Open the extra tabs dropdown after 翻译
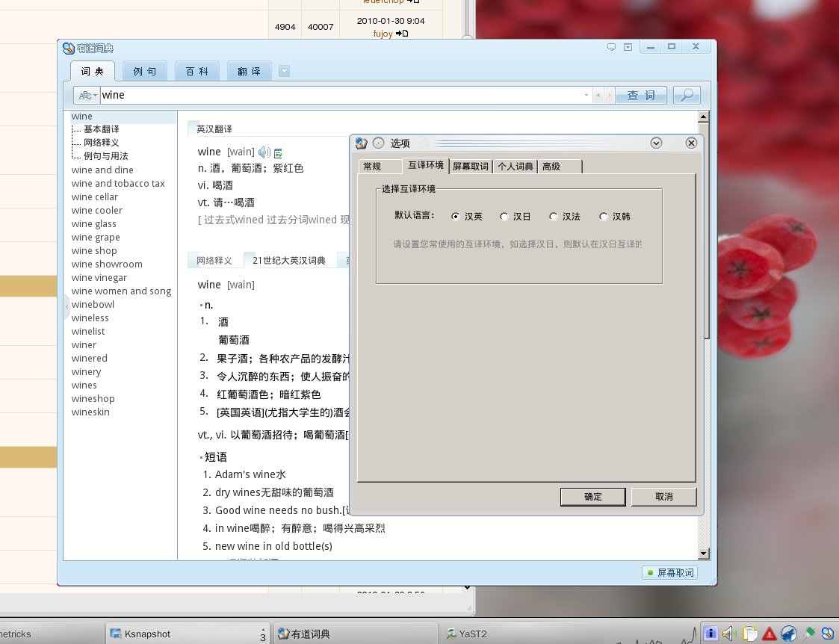Viewport: 839px width, 644px height. pos(284,71)
